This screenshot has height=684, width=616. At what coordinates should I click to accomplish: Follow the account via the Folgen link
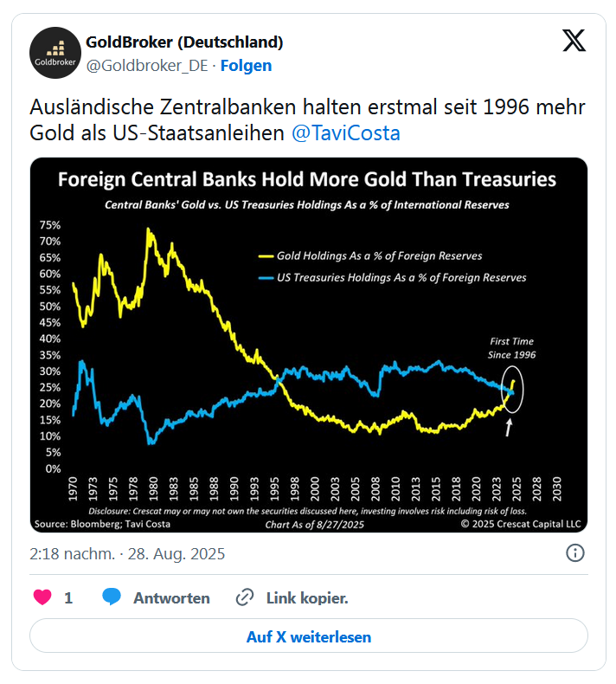coord(246,65)
